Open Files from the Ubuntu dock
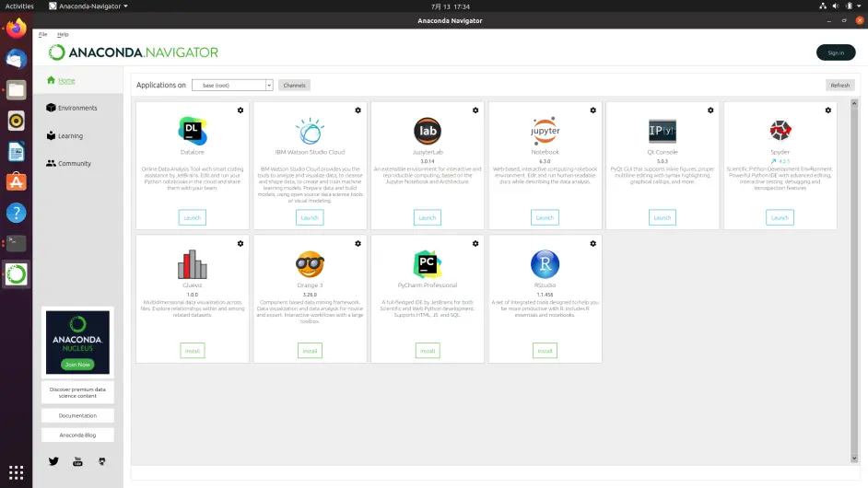The image size is (868, 488). click(16, 89)
